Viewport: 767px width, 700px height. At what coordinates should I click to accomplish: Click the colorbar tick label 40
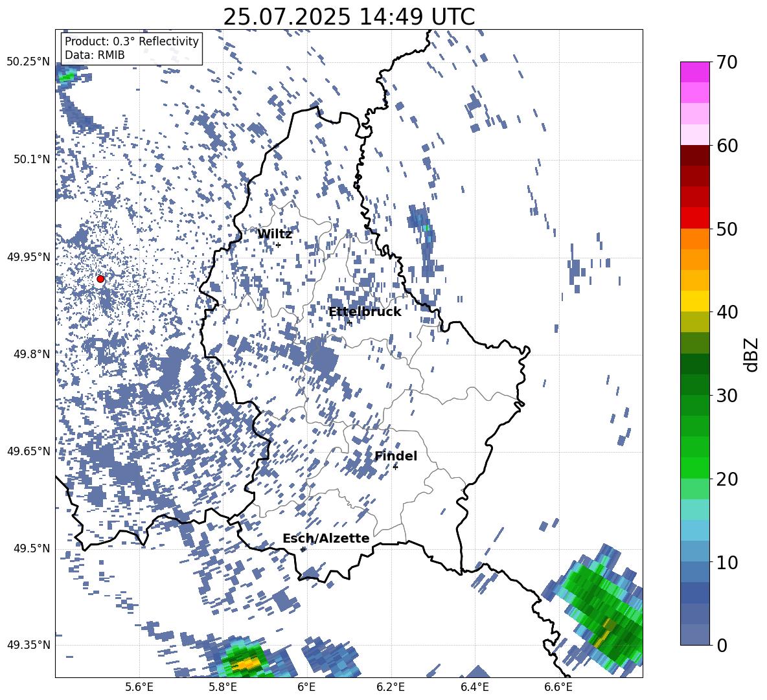(x=727, y=312)
